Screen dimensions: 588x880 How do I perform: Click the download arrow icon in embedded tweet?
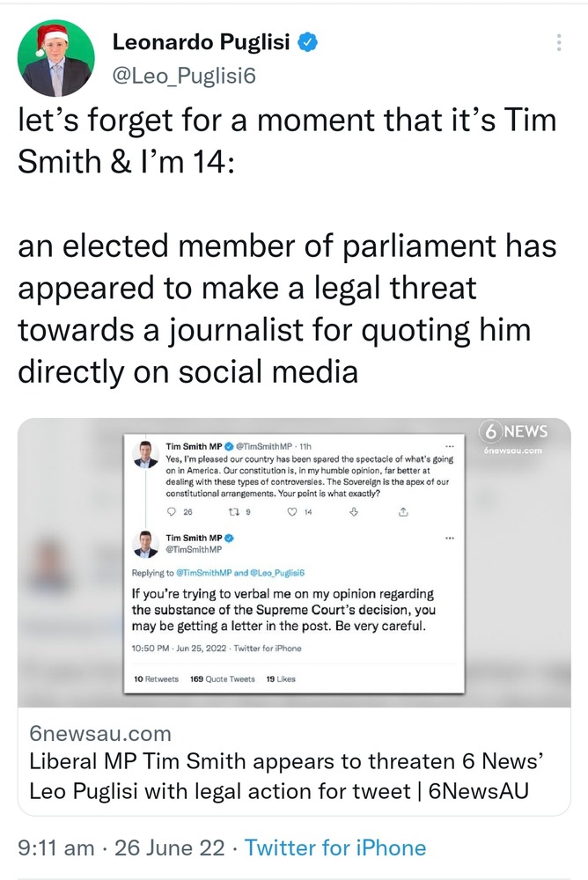tap(354, 510)
